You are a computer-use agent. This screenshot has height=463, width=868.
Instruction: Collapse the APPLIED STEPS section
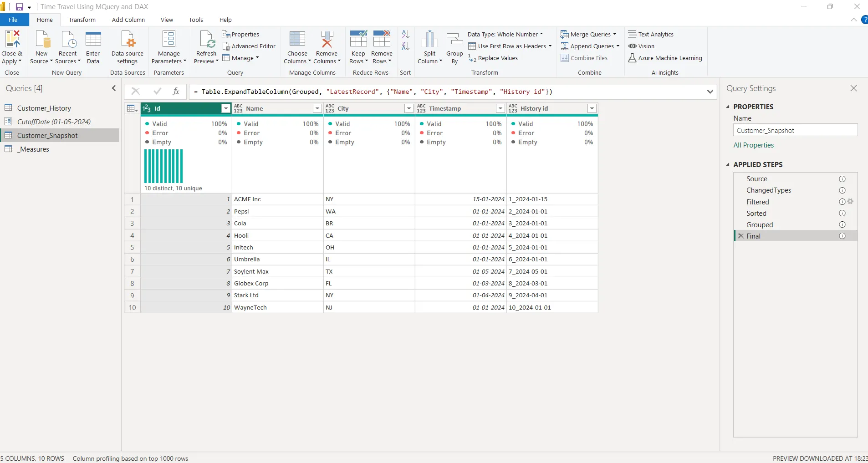729,164
